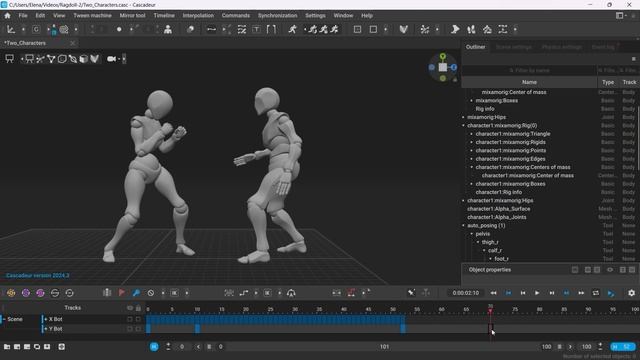Open the Mirror tool menu

coord(132,16)
